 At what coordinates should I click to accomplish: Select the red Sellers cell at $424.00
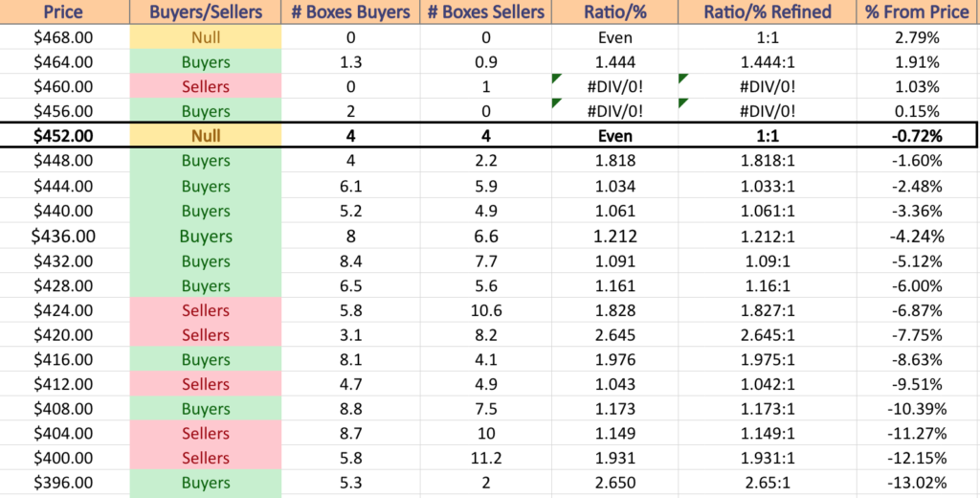click(206, 310)
